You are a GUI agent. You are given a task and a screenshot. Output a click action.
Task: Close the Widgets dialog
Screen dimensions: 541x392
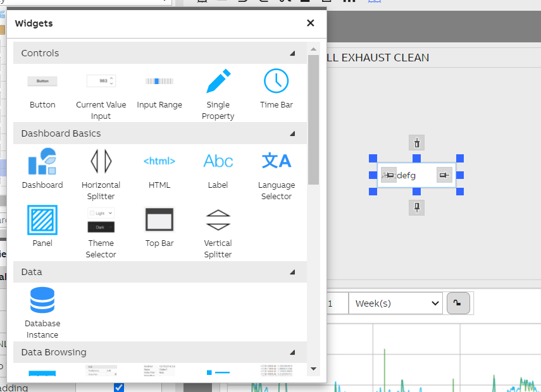click(x=310, y=23)
